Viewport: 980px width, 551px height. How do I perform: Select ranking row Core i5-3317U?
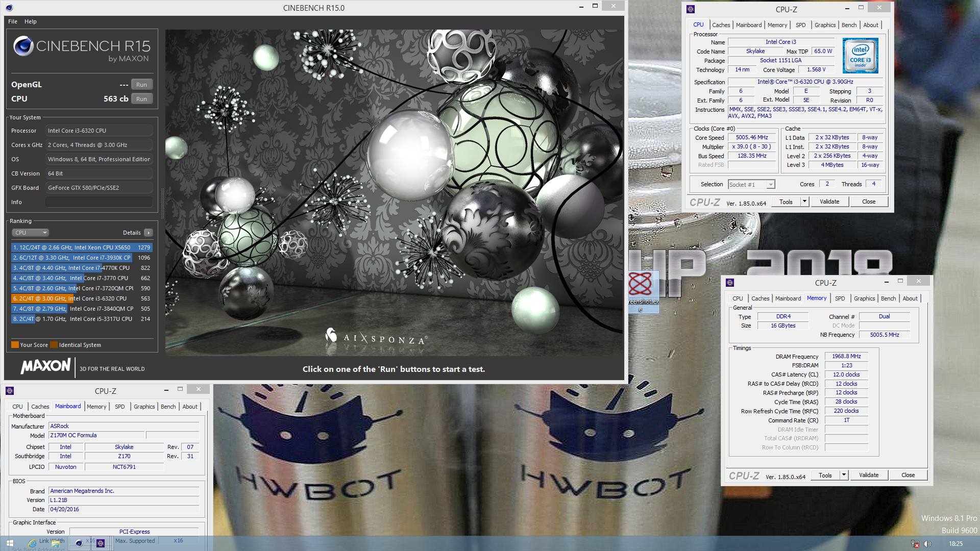pos(82,319)
